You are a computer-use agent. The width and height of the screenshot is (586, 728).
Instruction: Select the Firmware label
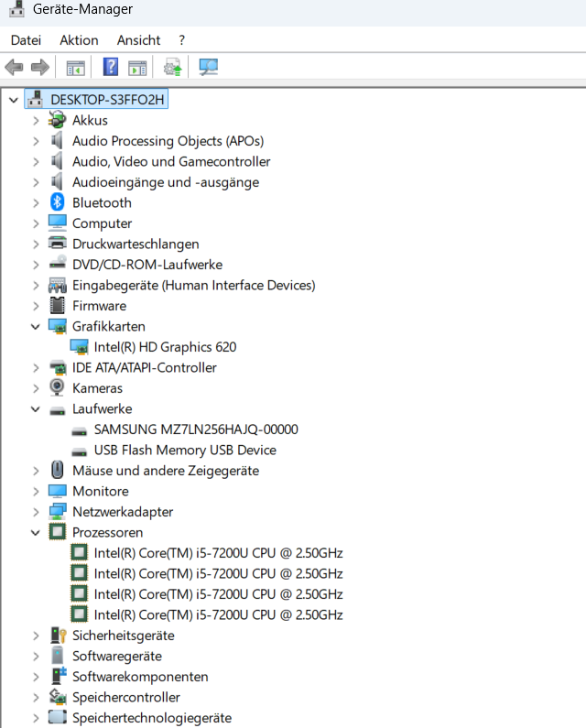[x=100, y=306]
